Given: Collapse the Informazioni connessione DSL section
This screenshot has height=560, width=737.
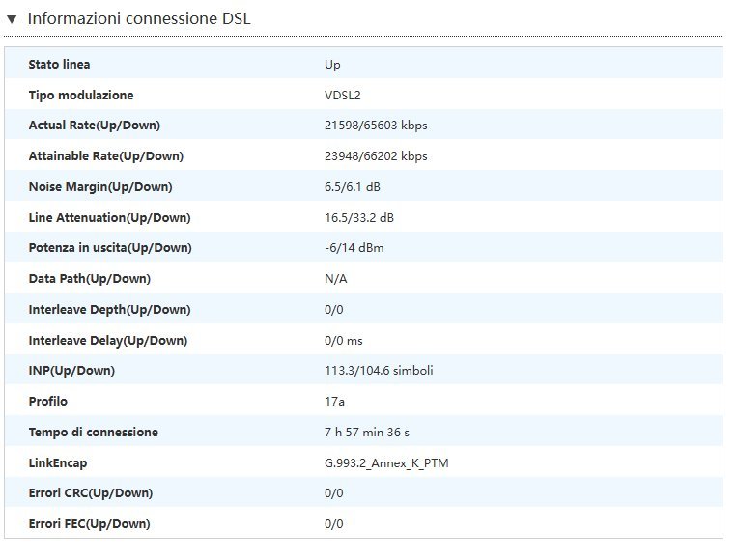Looking at the screenshot, I should click(x=12, y=18).
